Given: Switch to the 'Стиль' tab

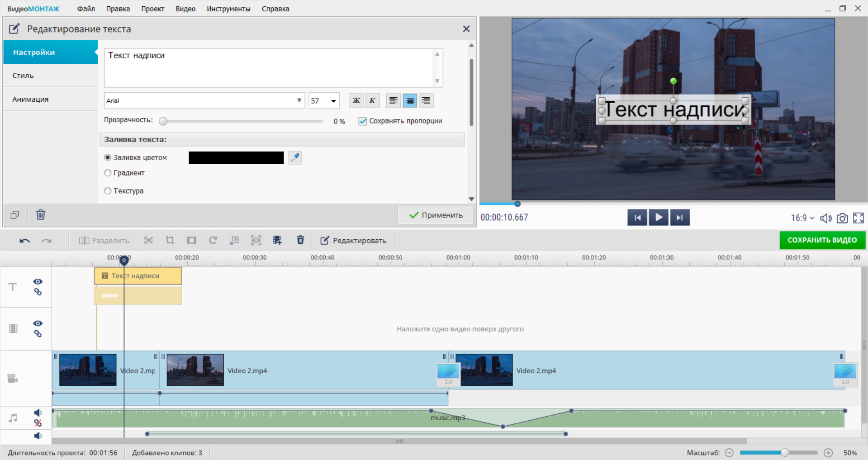Looking at the screenshot, I should [50, 76].
